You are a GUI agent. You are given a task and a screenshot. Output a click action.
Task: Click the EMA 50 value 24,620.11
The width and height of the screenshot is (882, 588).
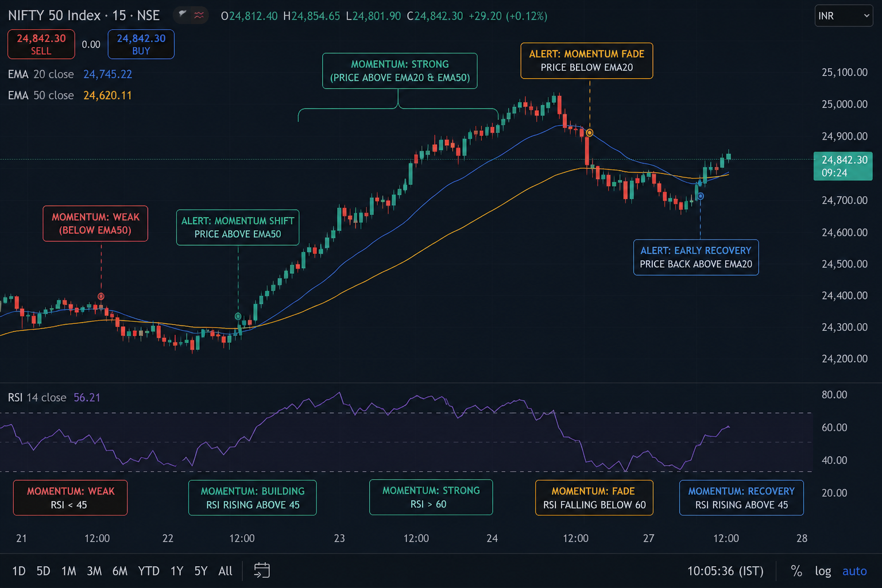click(107, 95)
